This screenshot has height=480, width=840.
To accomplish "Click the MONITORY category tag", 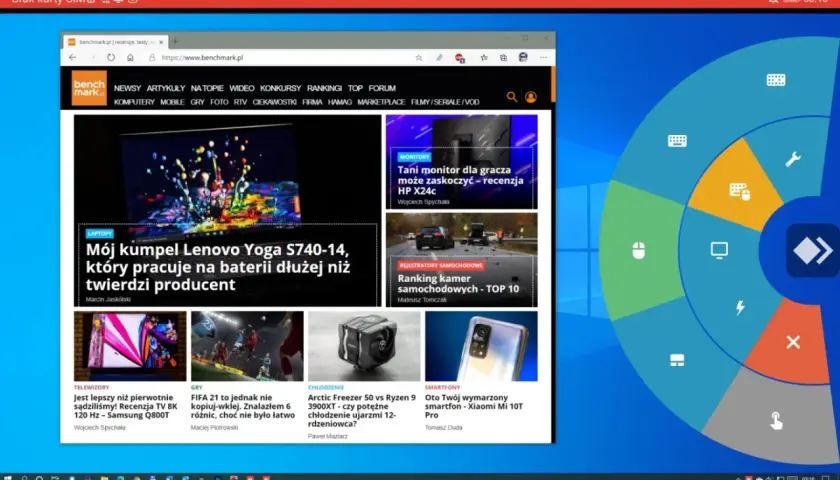I will [414, 157].
